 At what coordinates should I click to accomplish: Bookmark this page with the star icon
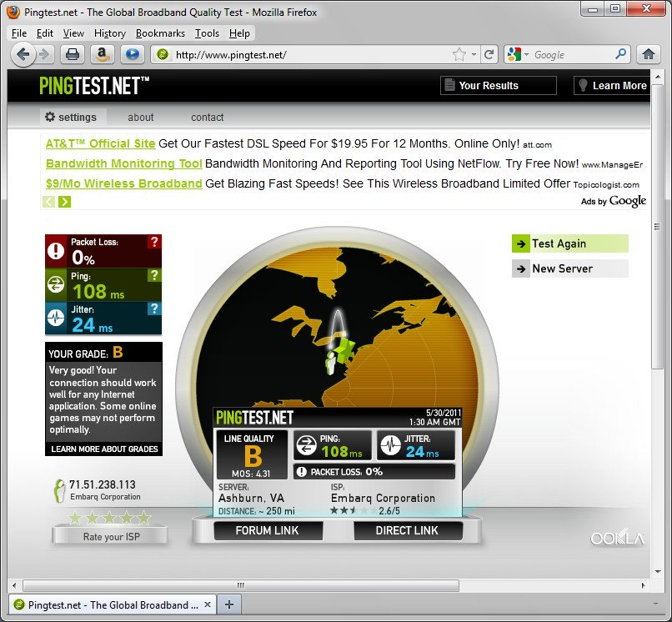(459, 54)
